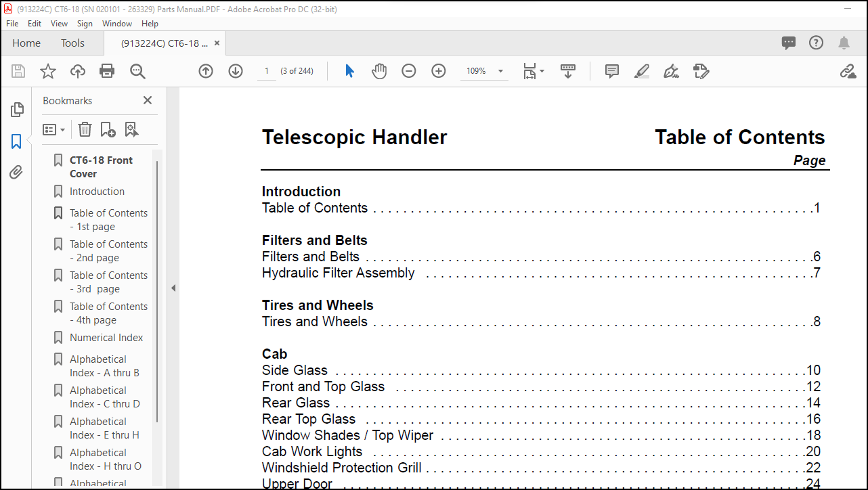Image resolution: width=868 pixels, height=490 pixels.
Task: Open the Introduction bookmark
Action: coord(97,192)
